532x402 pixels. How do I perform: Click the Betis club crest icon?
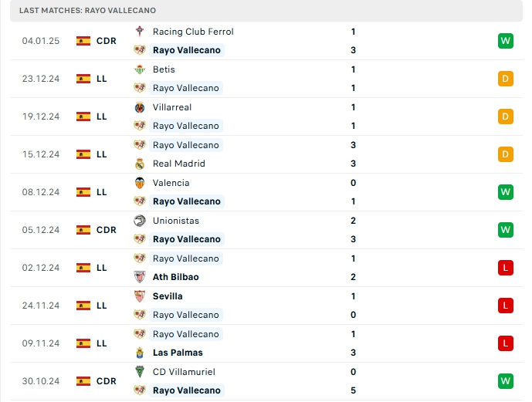140,69
